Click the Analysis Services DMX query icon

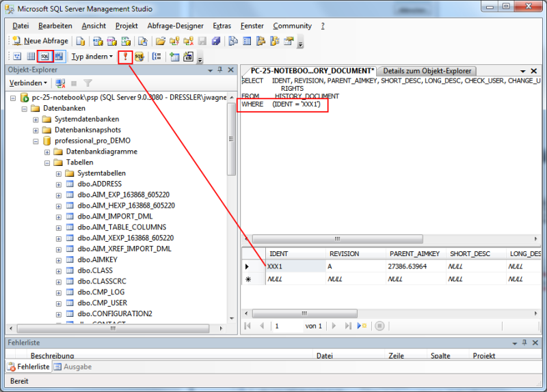click(x=111, y=41)
